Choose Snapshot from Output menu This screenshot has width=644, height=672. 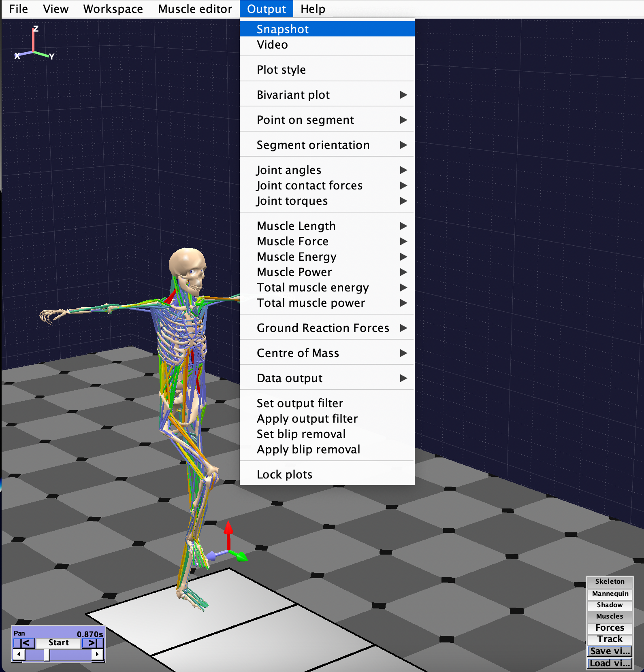coord(327,29)
